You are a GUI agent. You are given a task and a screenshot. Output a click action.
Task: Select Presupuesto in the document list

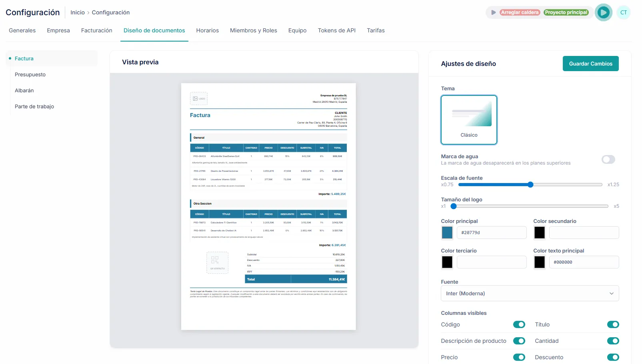30,74
